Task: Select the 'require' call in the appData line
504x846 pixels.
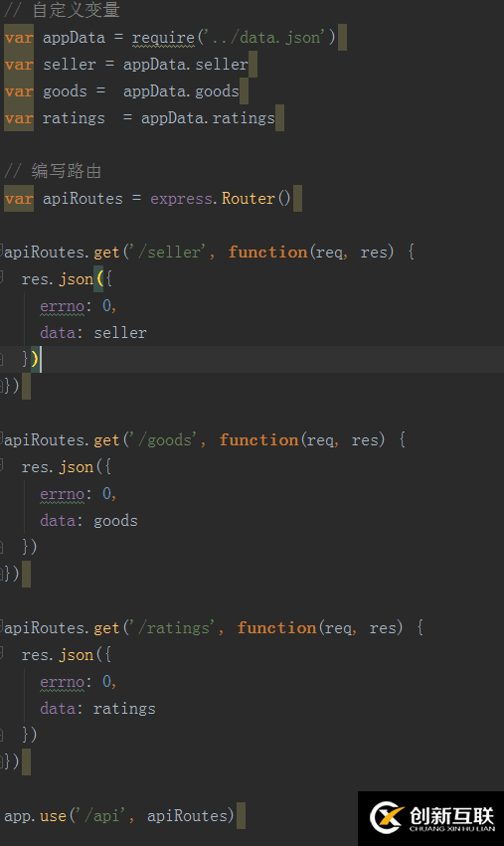Action: [x=163, y=37]
